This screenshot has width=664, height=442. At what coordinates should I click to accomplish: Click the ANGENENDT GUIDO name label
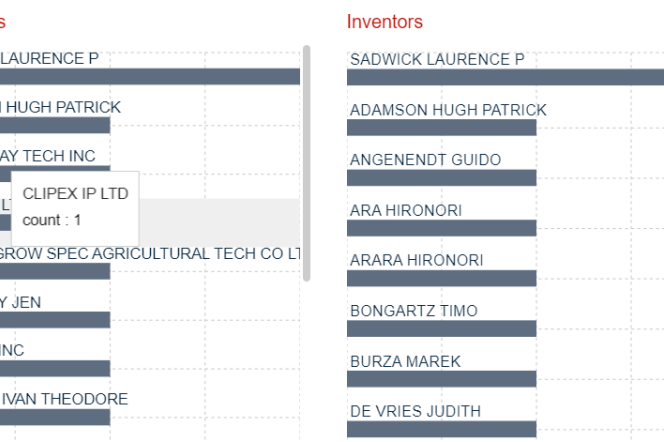point(425,160)
